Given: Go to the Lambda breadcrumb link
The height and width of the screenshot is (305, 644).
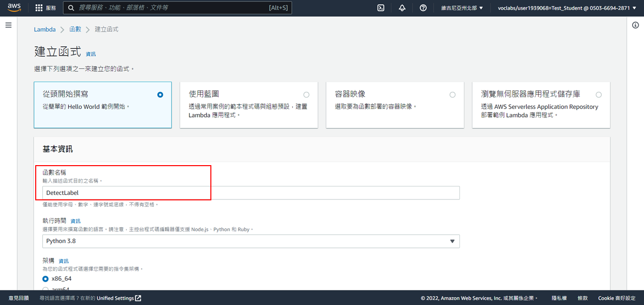Looking at the screenshot, I should [45, 29].
